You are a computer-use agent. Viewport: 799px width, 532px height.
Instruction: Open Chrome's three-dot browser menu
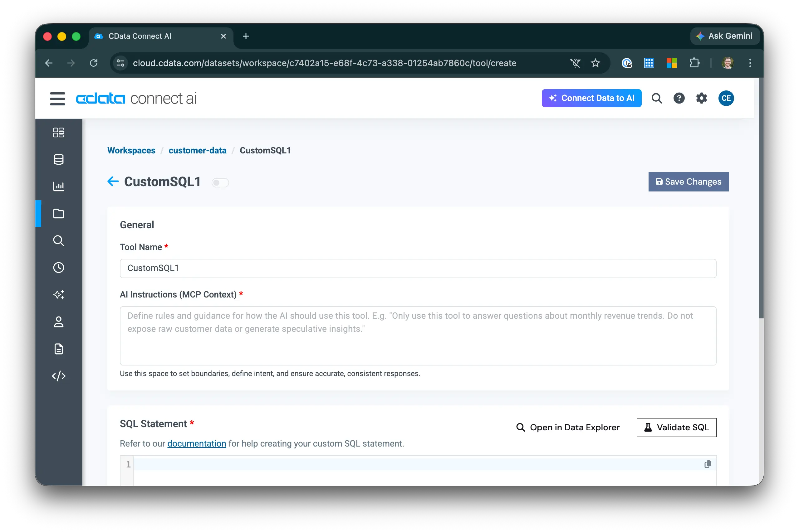750,63
